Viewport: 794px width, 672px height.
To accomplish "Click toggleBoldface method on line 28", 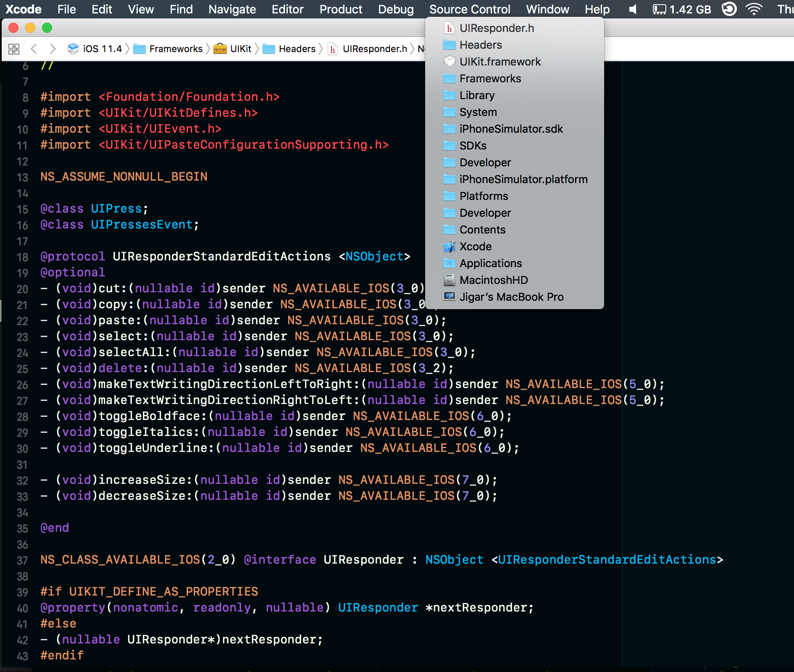I will (153, 416).
